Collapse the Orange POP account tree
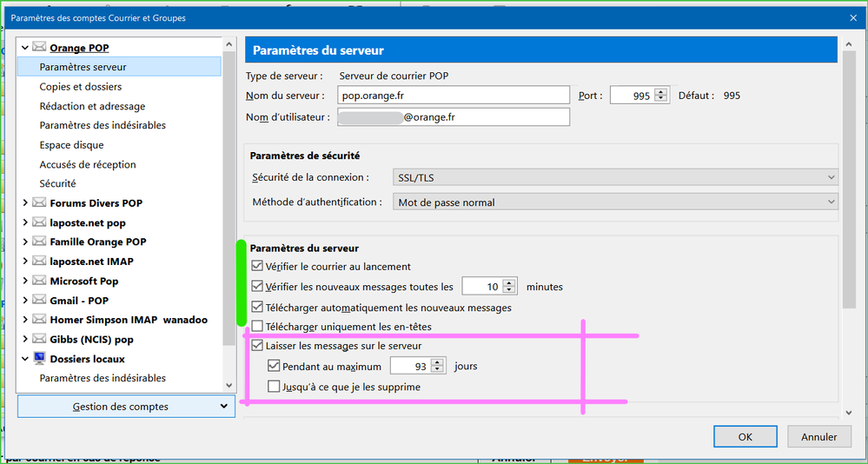 point(25,48)
